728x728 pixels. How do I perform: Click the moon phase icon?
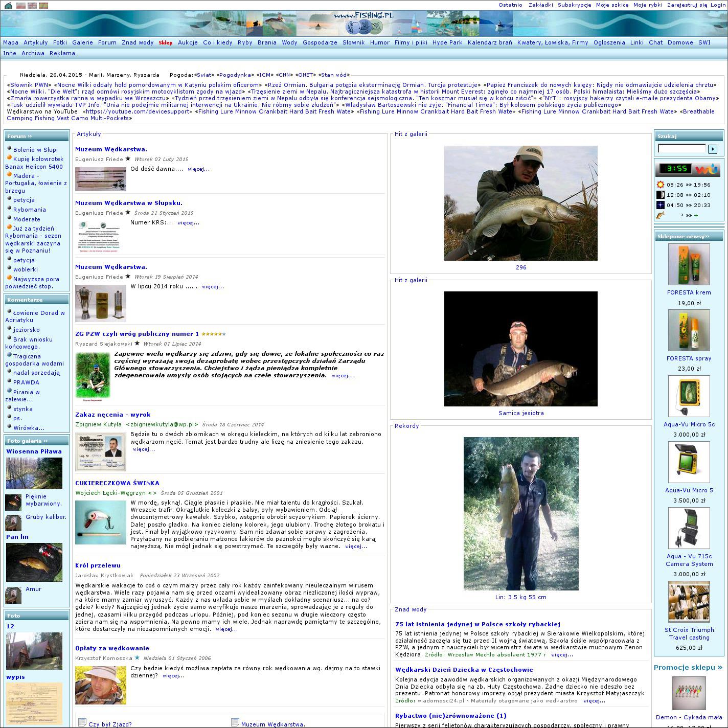[x=661, y=195]
